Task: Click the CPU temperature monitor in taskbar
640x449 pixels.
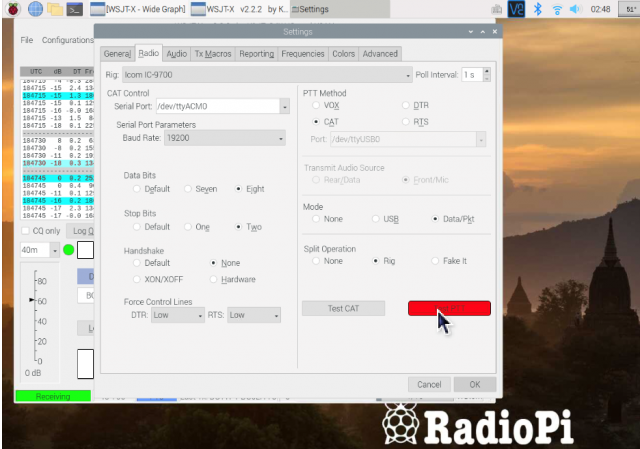Action: pos(629,9)
